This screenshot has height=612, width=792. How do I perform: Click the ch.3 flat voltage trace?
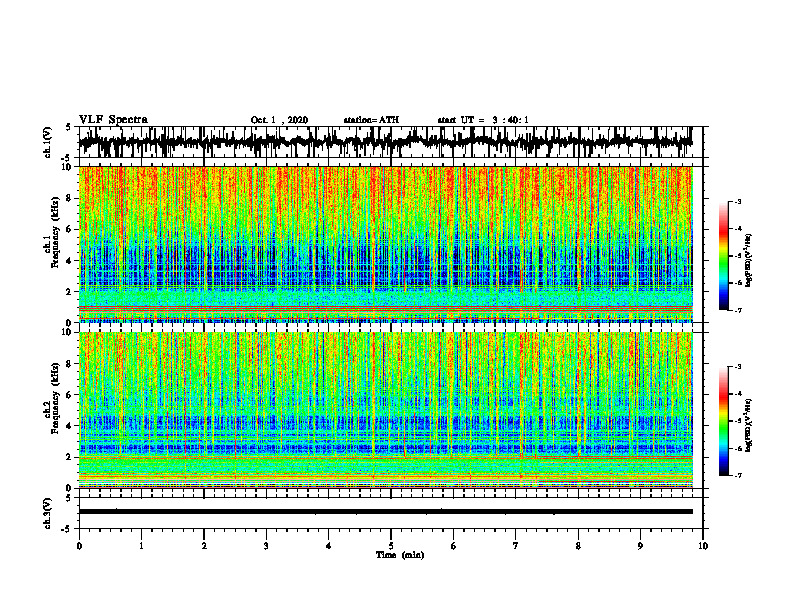pyautogui.click(x=385, y=512)
